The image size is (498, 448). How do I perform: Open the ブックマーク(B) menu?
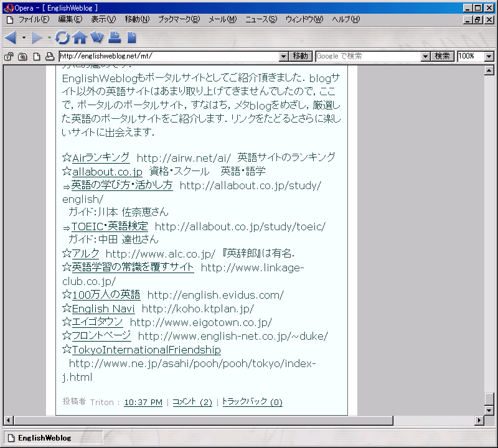pos(179,20)
